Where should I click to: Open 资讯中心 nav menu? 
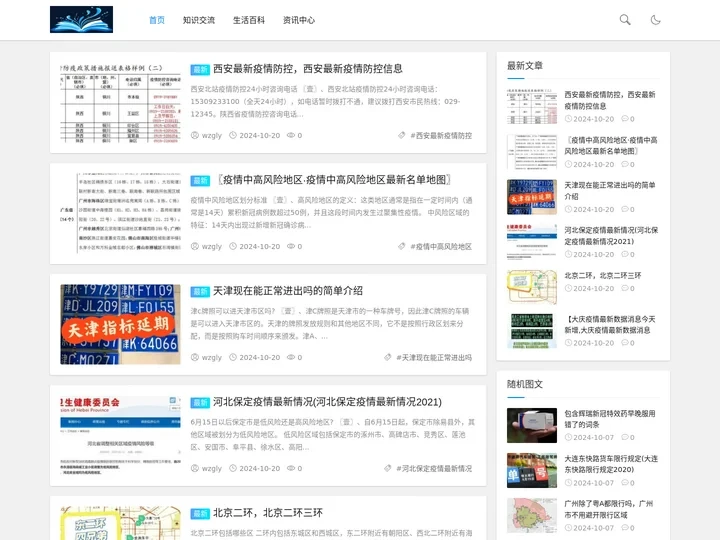pyautogui.click(x=298, y=20)
